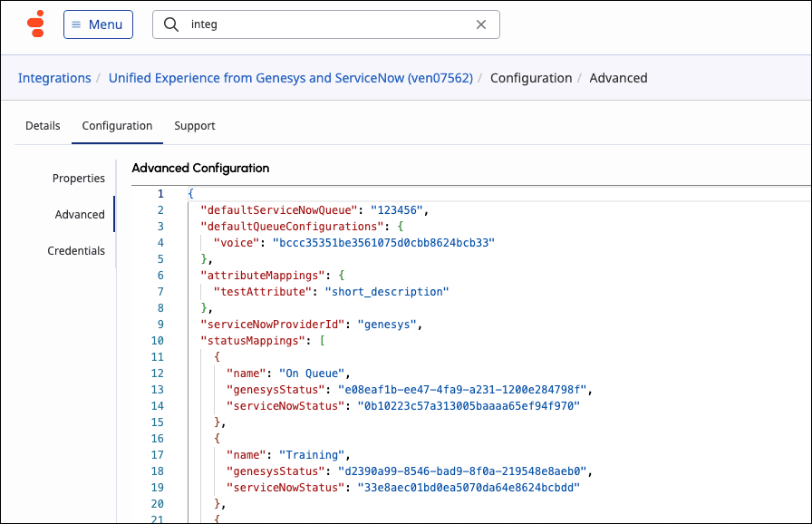812x524 pixels.
Task: Clear the search field with X
Action: pyautogui.click(x=480, y=24)
